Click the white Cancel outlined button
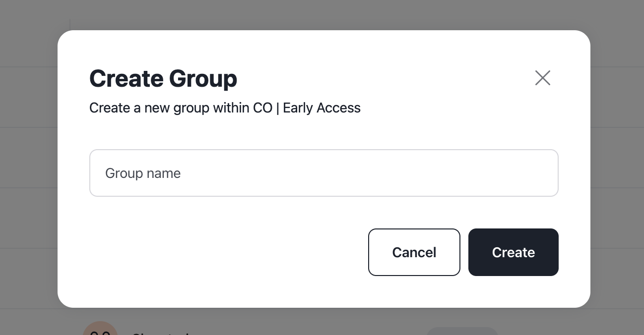 pyautogui.click(x=414, y=252)
